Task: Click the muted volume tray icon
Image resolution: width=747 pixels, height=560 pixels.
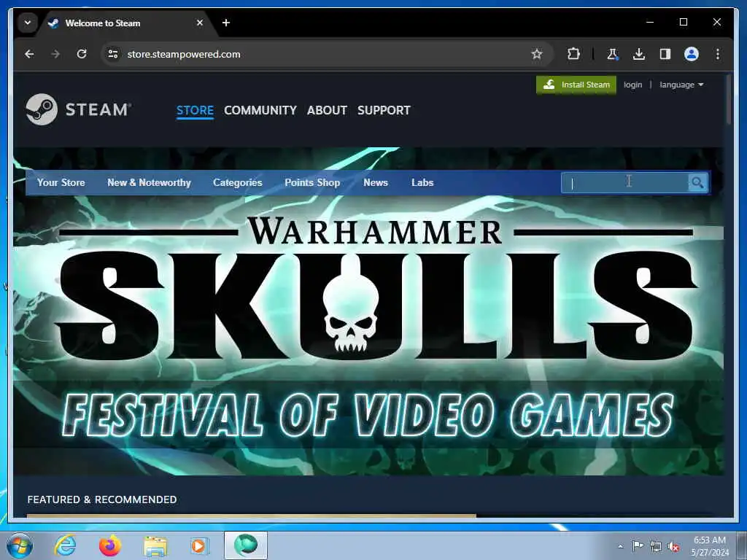Action: pyautogui.click(x=673, y=547)
